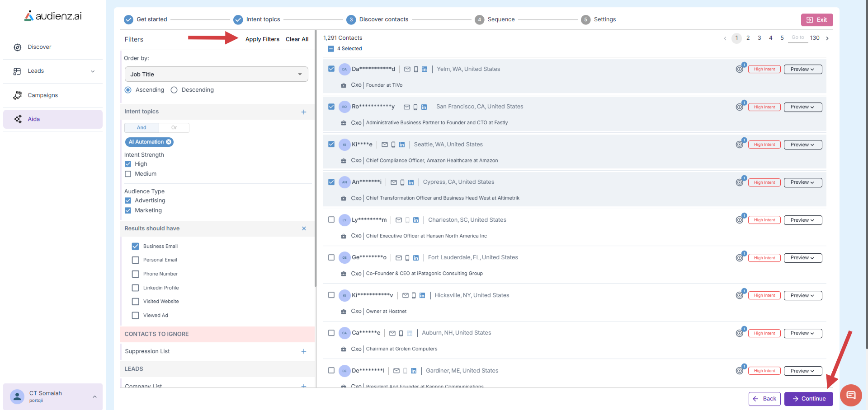The height and width of the screenshot is (410, 868).
Task: Toggle the 4 Selected master checkbox
Action: tap(331, 49)
